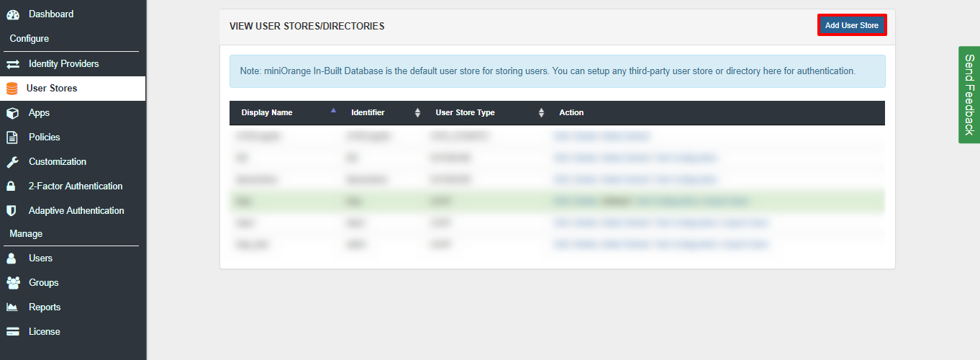This screenshot has width=980, height=360.
Task: Click the User Stores database icon
Action: (x=12, y=89)
